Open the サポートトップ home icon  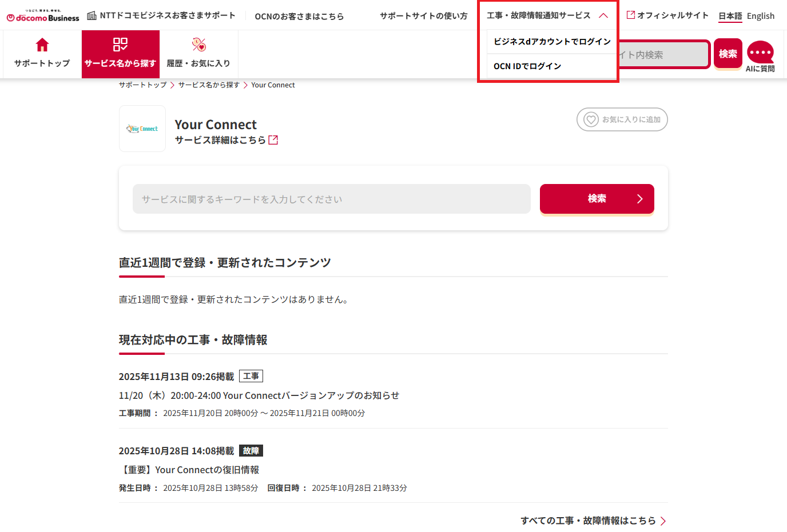[42, 45]
